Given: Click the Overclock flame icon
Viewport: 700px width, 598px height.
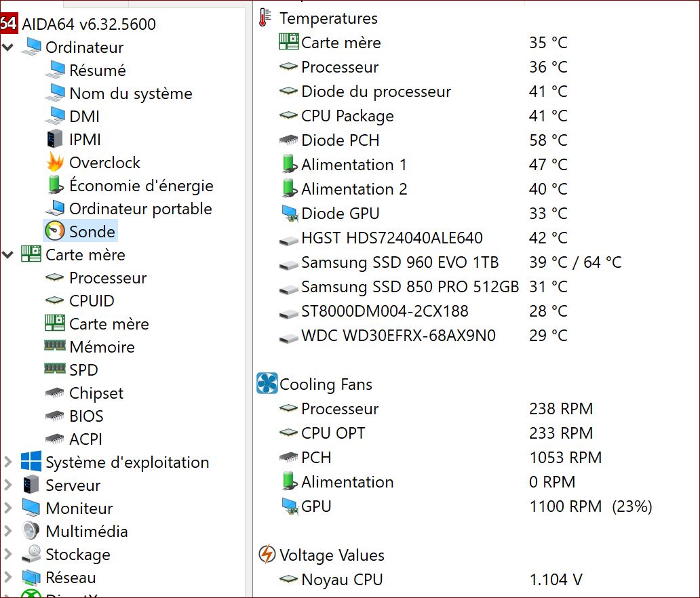Looking at the screenshot, I should pyautogui.click(x=55, y=162).
